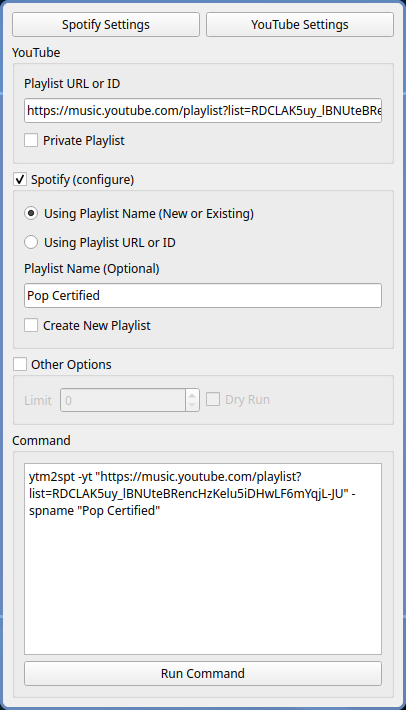Click the Private Playlist label text

pos(84,141)
